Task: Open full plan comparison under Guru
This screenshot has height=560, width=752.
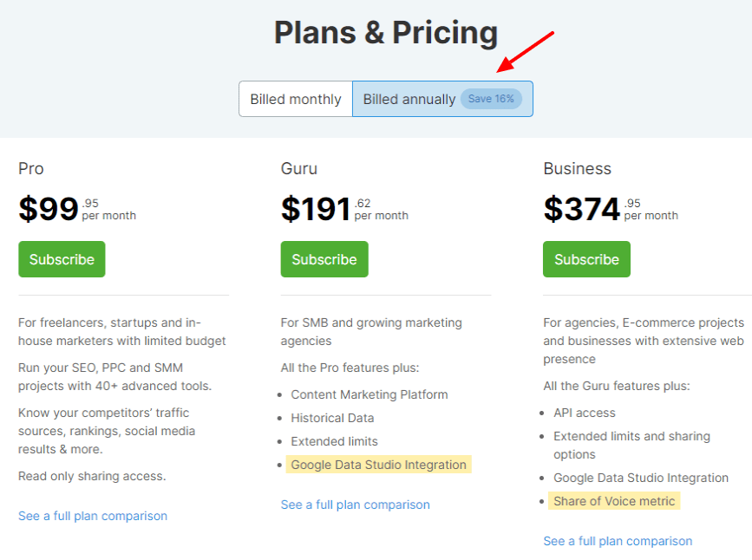Action: [356, 505]
